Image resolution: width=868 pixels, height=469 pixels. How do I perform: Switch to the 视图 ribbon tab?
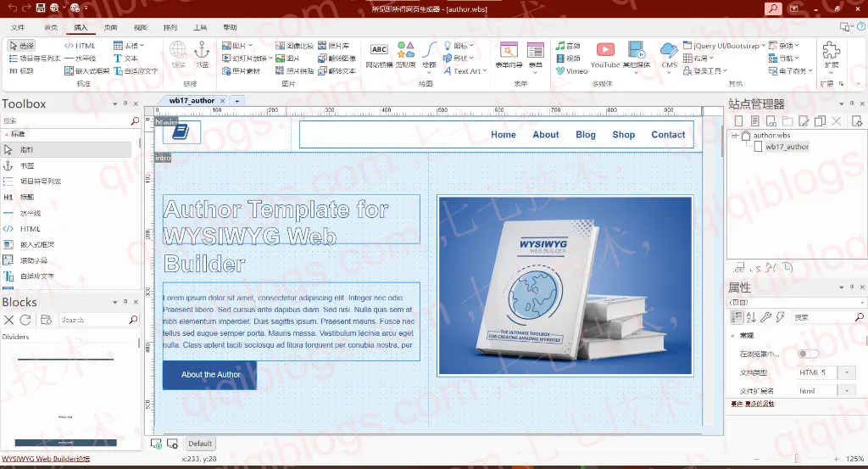tap(141, 27)
